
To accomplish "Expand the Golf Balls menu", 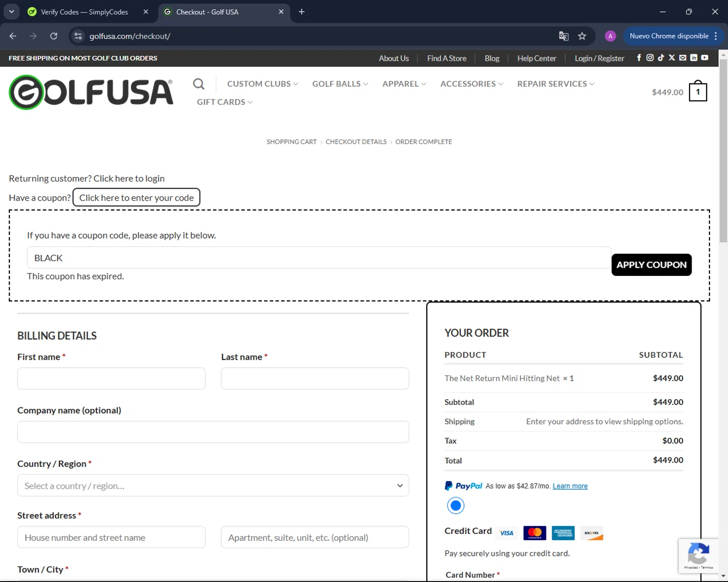I will pos(340,84).
